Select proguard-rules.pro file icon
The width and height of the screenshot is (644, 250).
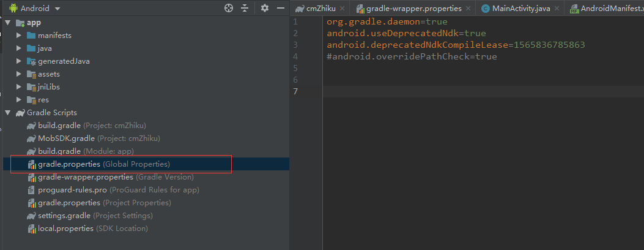point(31,190)
